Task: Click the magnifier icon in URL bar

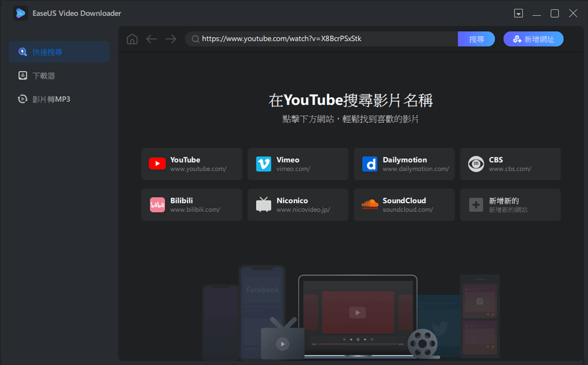Action: point(195,39)
